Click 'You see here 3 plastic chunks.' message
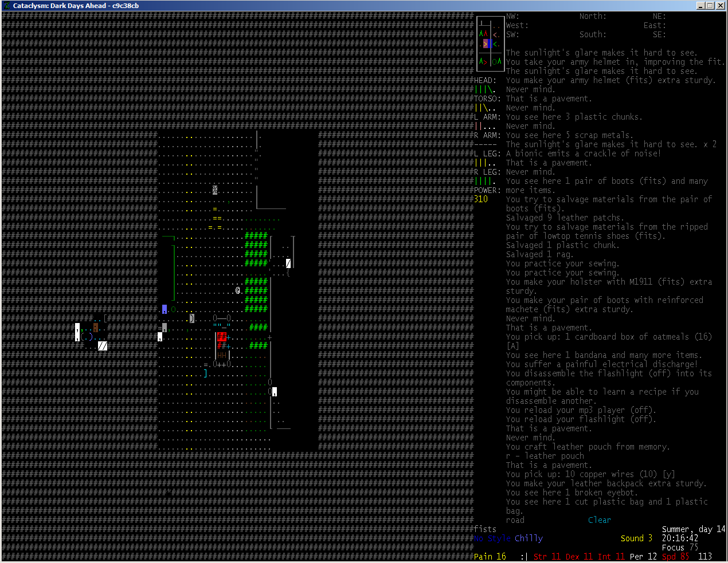 tap(574, 117)
